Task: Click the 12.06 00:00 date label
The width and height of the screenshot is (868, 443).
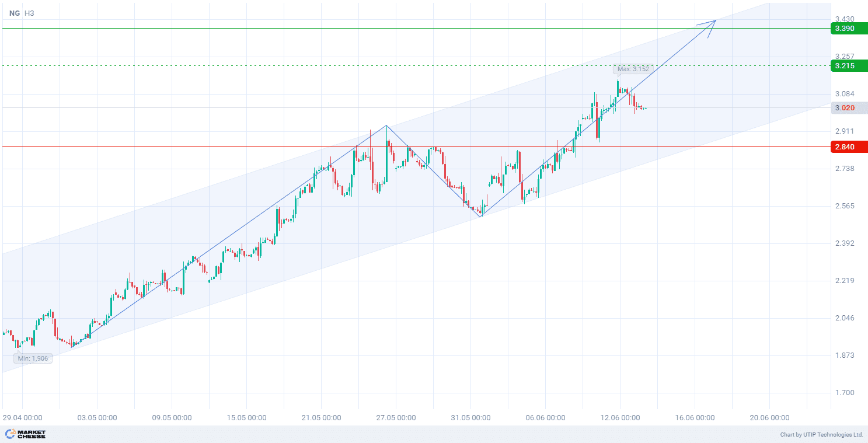Action: [x=620, y=418]
